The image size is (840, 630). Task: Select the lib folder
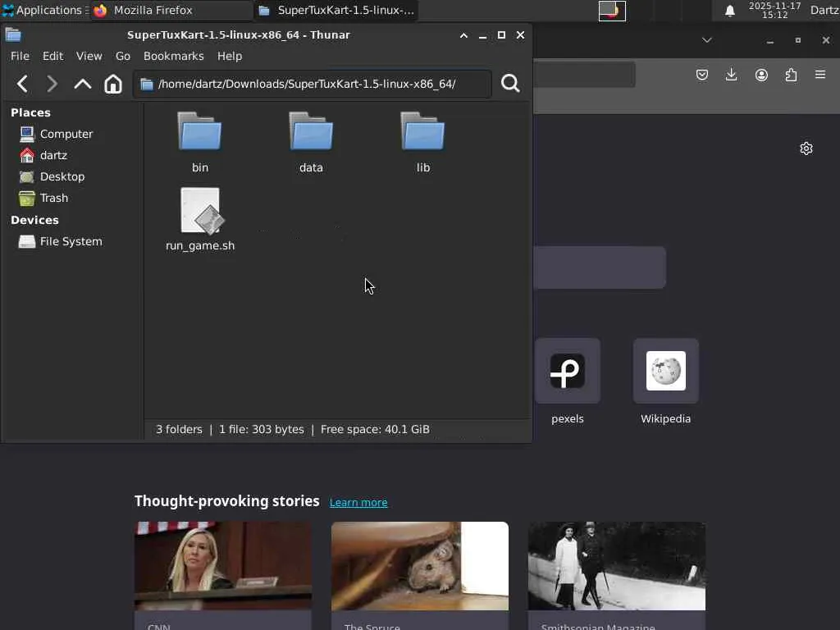pyautogui.click(x=422, y=143)
